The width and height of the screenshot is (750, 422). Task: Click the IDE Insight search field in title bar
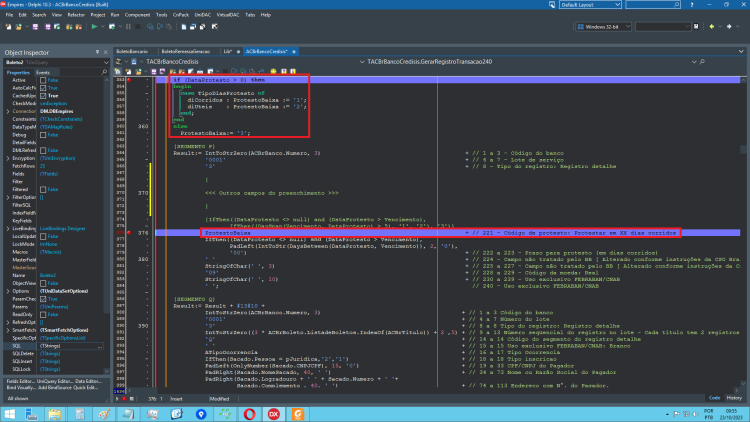[652, 4]
